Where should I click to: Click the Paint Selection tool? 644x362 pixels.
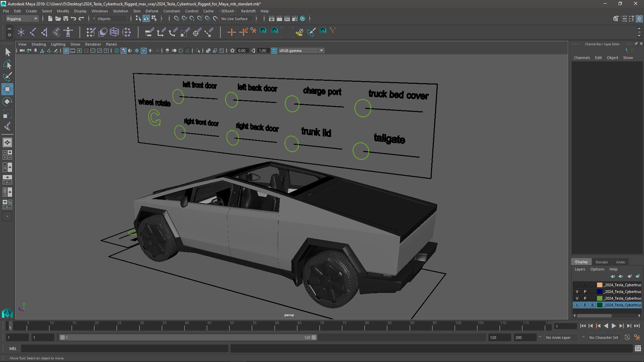(x=7, y=77)
